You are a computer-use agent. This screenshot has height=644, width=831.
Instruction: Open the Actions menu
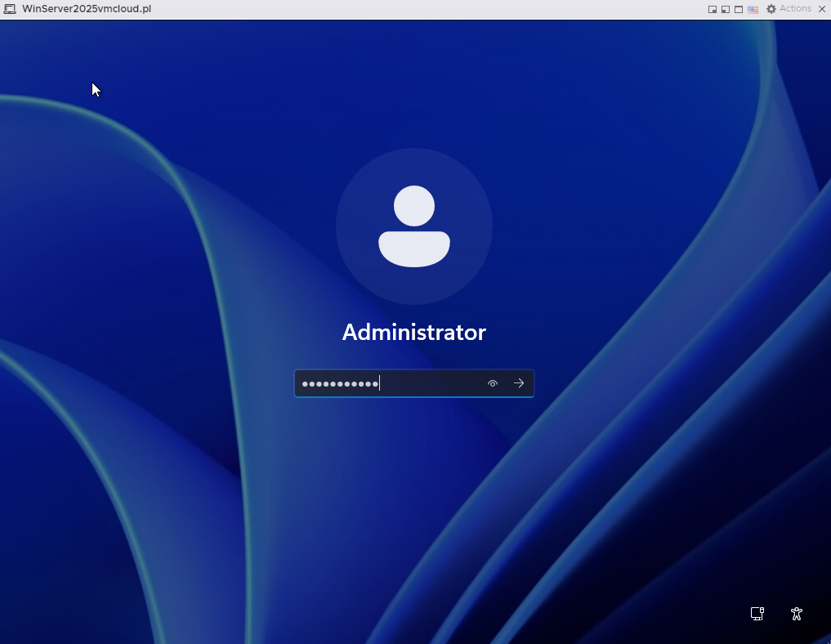795,9
